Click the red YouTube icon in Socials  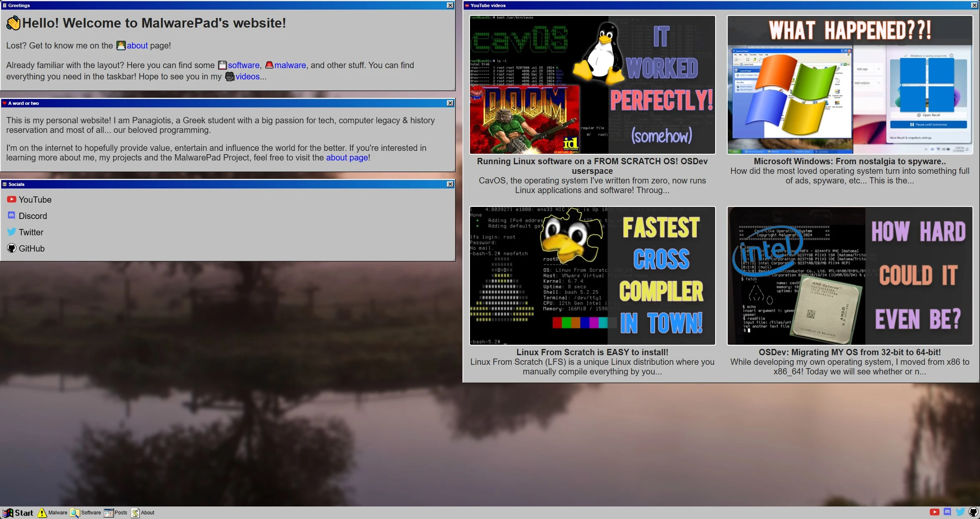coord(11,199)
